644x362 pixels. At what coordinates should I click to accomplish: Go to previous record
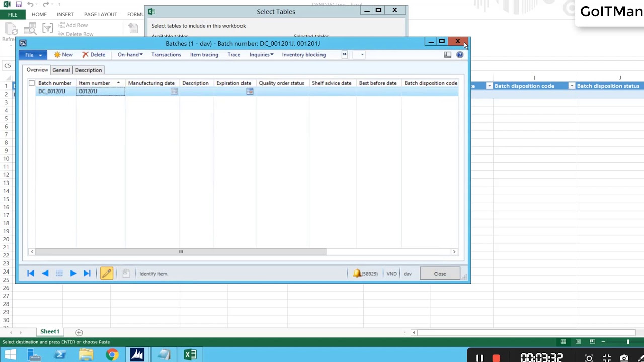tap(45, 273)
